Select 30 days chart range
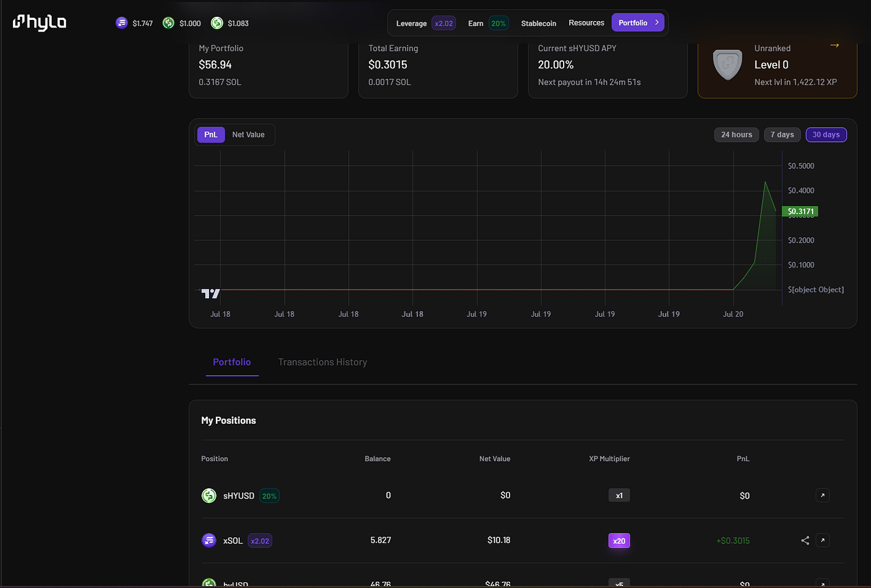Image resolution: width=871 pixels, height=588 pixels. tap(826, 134)
